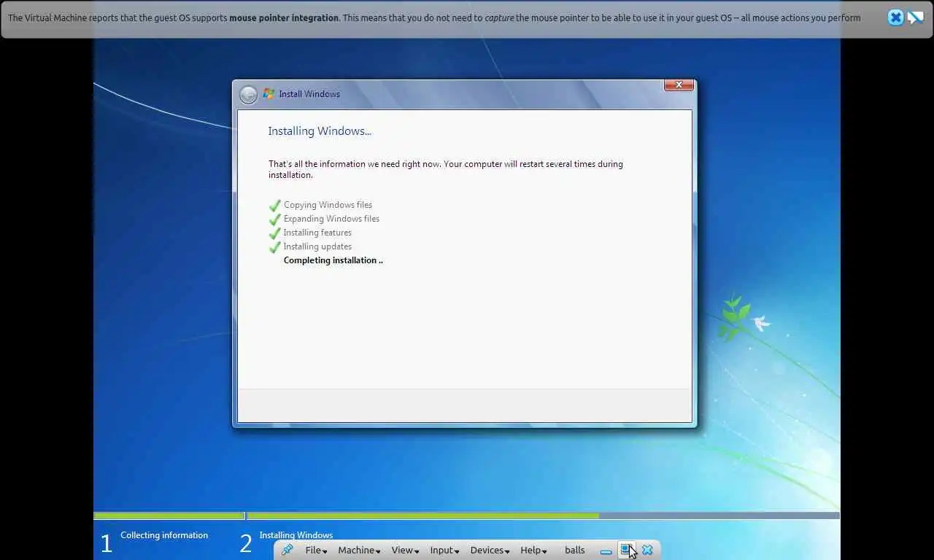The height and width of the screenshot is (560, 934).
Task: Click the checkmark beside Copying Windows files
Action: (x=275, y=206)
